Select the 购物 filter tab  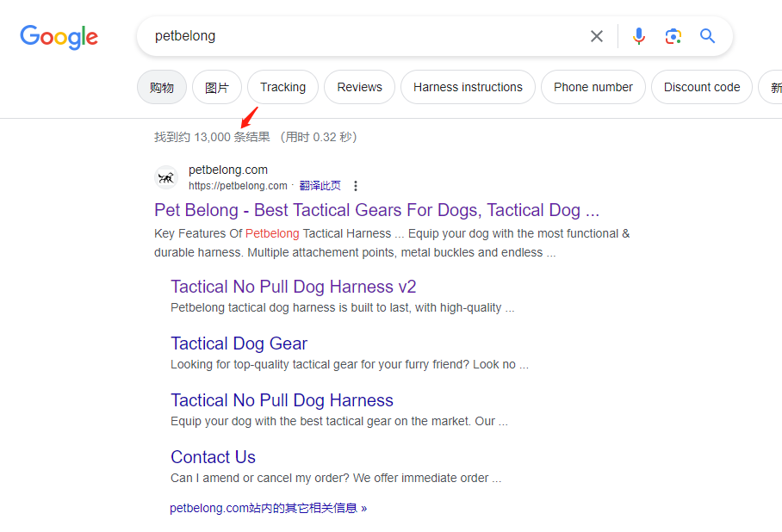(162, 87)
